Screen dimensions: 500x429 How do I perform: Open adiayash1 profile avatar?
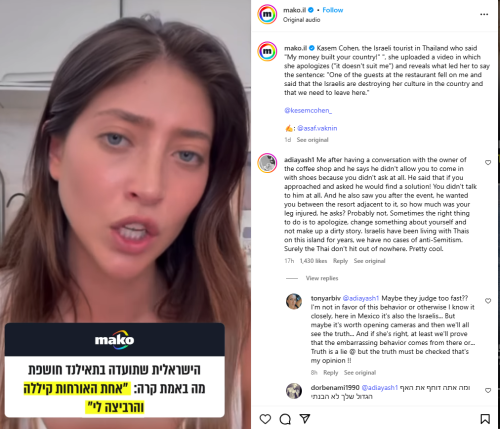(x=267, y=163)
